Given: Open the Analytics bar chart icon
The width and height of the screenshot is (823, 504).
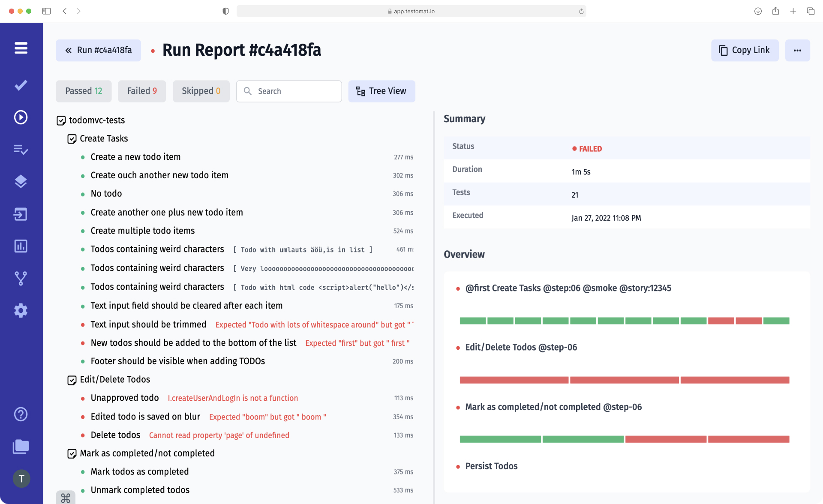Looking at the screenshot, I should point(21,246).
